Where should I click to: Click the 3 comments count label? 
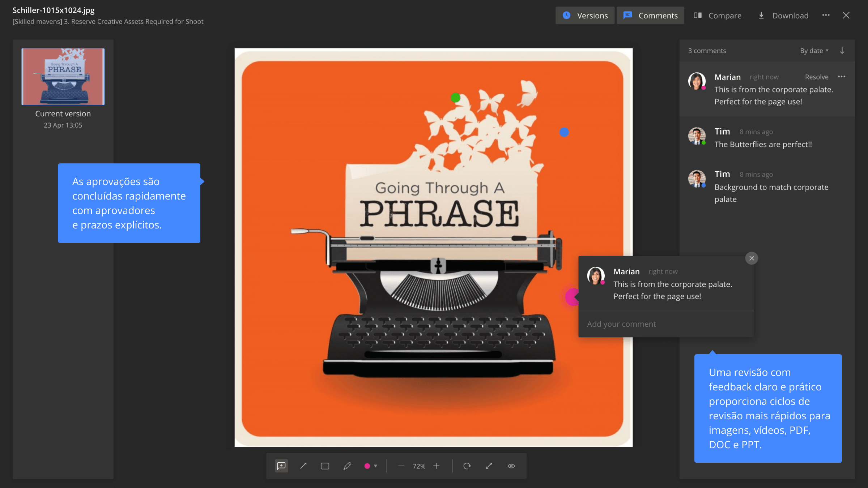tap(707, 51)
